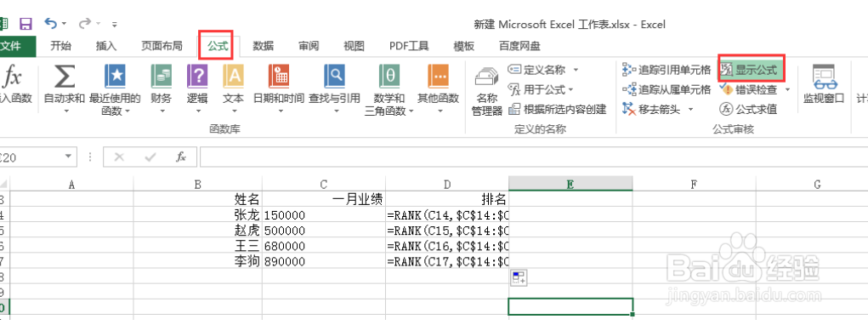Open the Auto Fill Options icon

pos(518,278)
